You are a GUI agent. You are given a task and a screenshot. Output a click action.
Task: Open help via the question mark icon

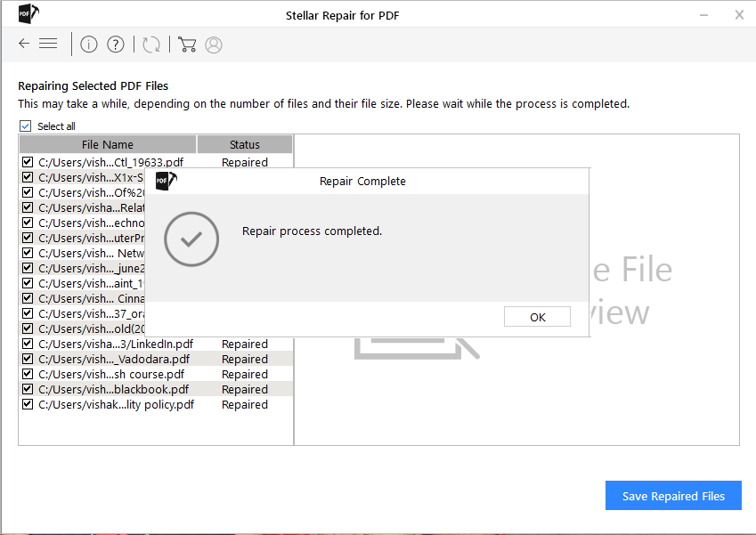pos(116,45)
